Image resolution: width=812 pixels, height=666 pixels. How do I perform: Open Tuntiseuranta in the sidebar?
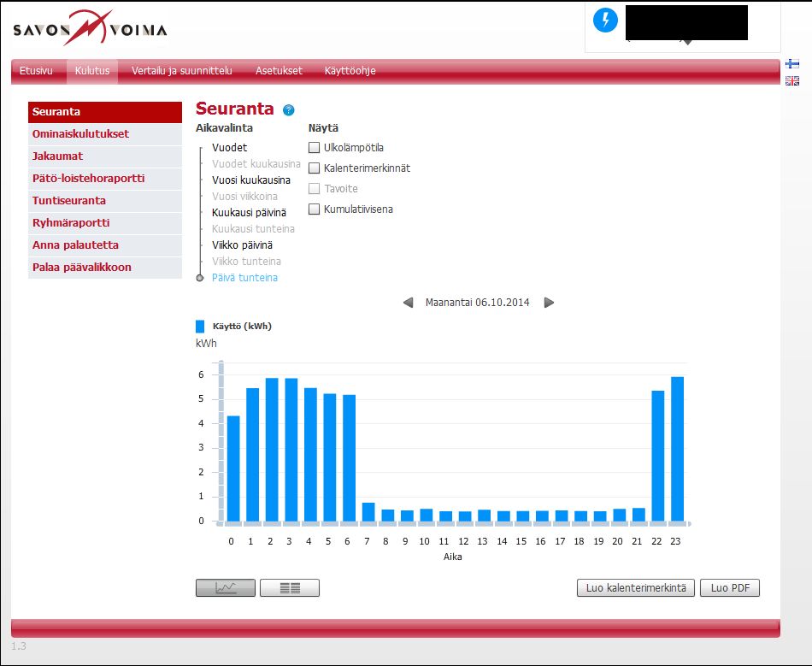coord(69,201)
